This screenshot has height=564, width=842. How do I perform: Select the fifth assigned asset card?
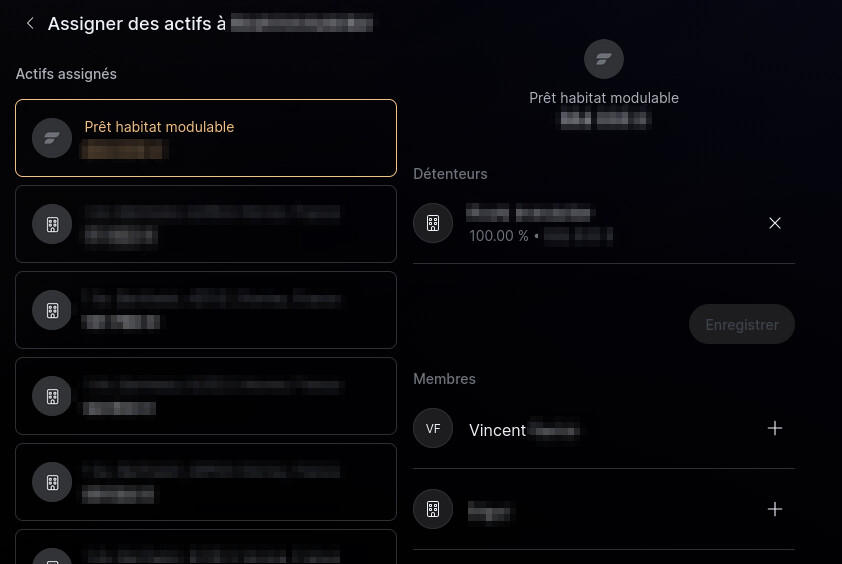pos(206,482)
